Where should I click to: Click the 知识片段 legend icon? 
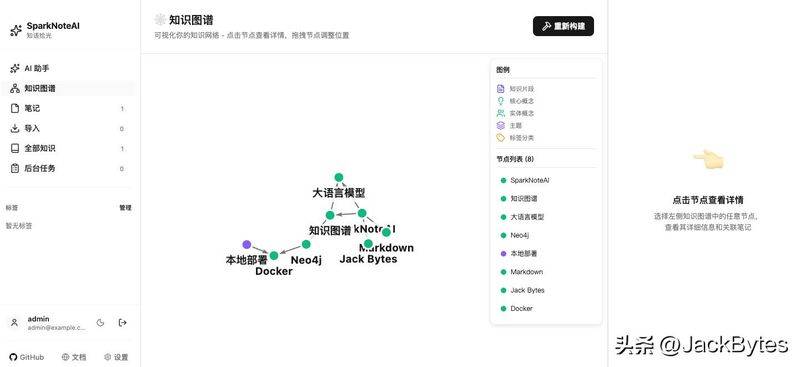point(501,89)
